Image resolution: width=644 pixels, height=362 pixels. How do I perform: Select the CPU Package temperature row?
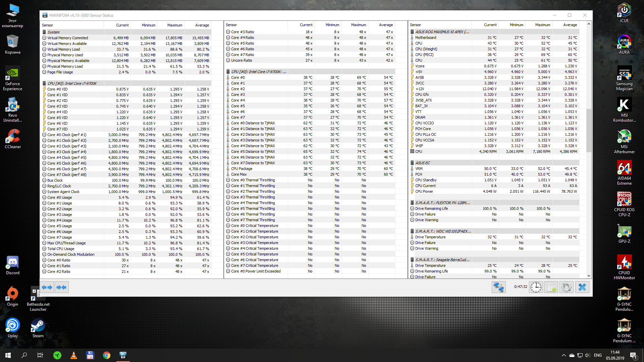pos(241,169)
